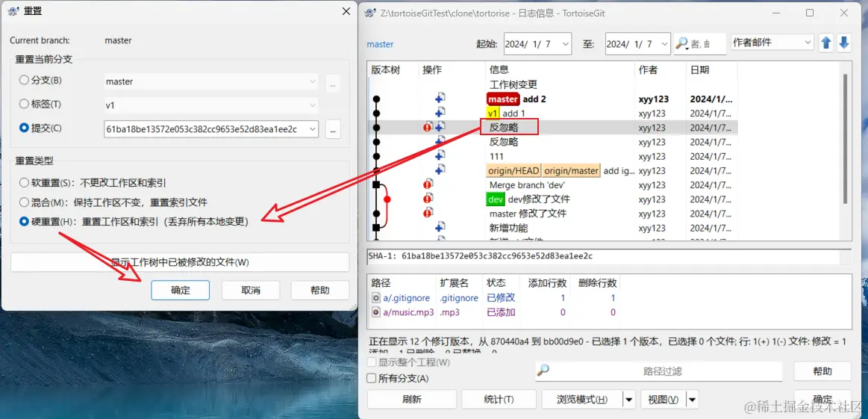The height and width of the screenshot is (419, 868).
Task: Click the browse button next to commit hash
Action: 333,129
